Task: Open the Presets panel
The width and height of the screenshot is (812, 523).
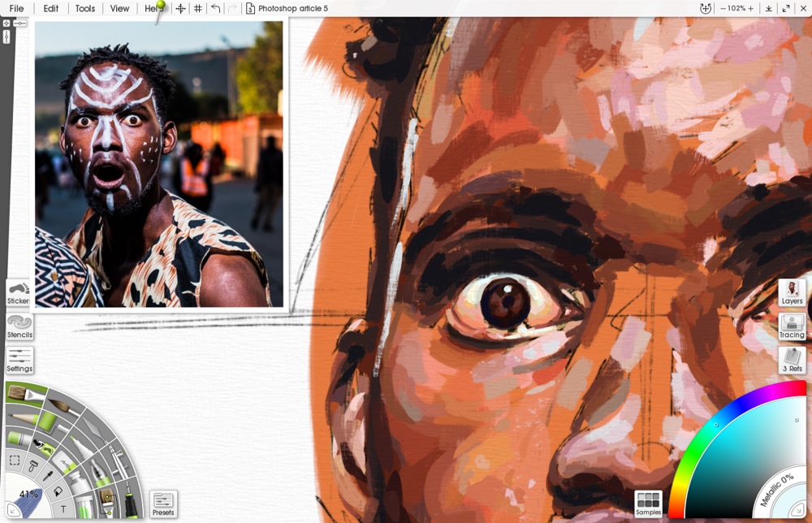Action: point(163,504)
